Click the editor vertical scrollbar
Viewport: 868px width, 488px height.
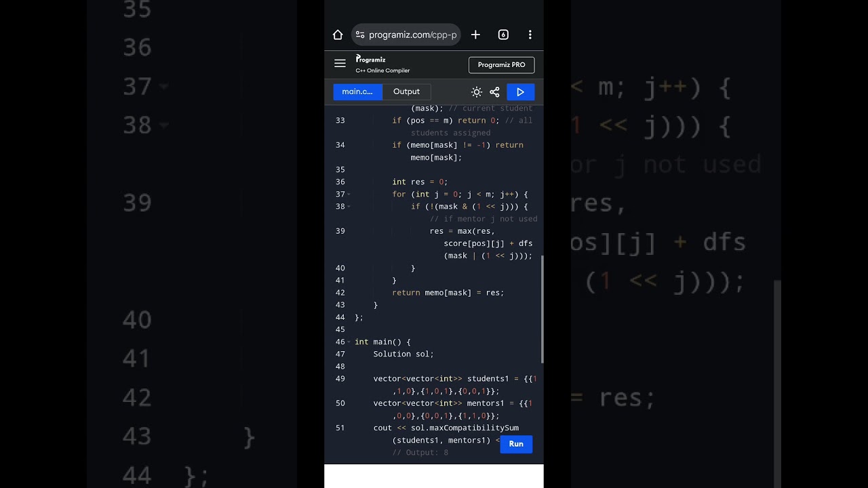pyautogui.click(x=541, y=309)
